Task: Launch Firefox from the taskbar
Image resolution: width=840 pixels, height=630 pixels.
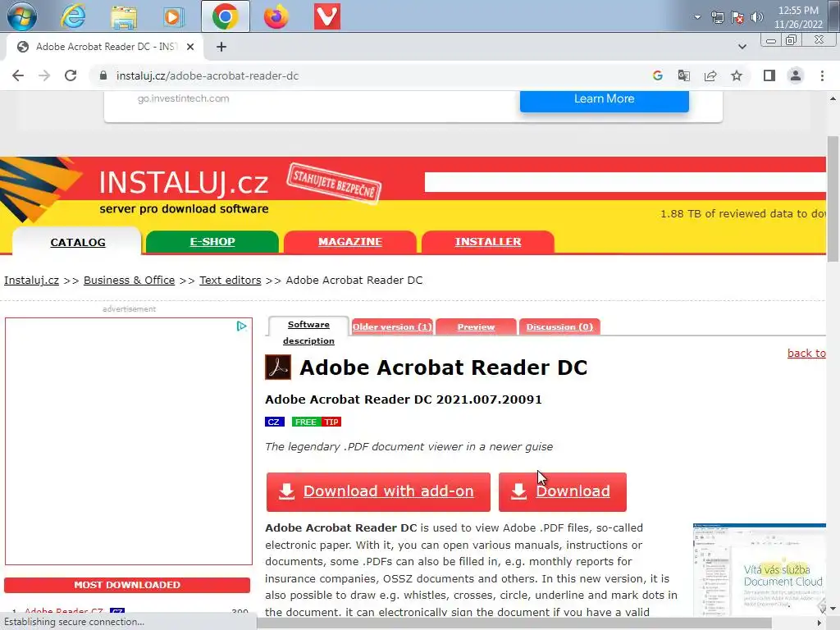Action: click(276, 16)
